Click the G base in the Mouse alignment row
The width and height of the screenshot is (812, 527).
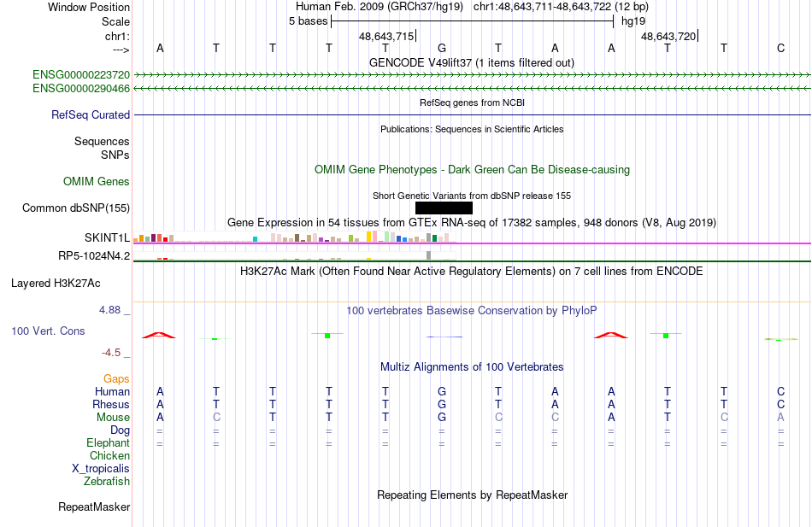442,418
